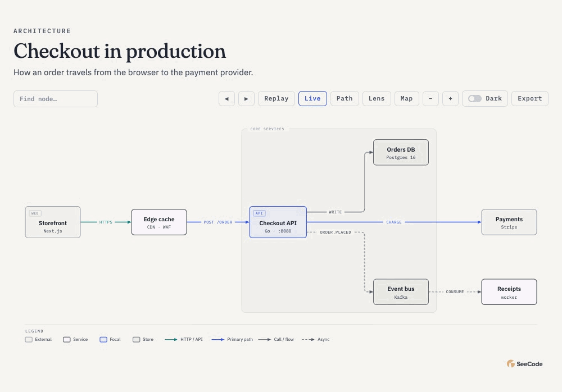Select the Event bus Kafka node
The image size is (562, 392).
(401, 292)
